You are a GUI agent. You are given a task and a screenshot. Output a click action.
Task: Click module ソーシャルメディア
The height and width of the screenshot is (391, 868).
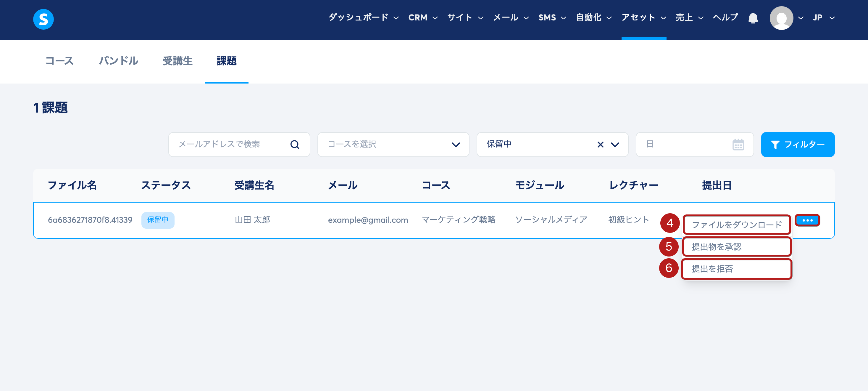551,220
